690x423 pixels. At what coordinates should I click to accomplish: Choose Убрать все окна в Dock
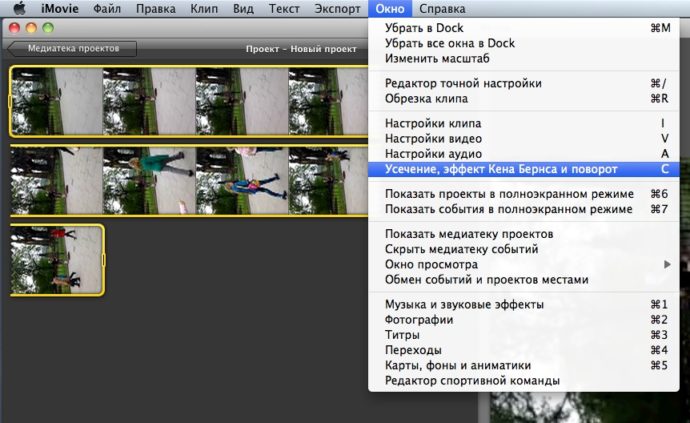(524, 43)
